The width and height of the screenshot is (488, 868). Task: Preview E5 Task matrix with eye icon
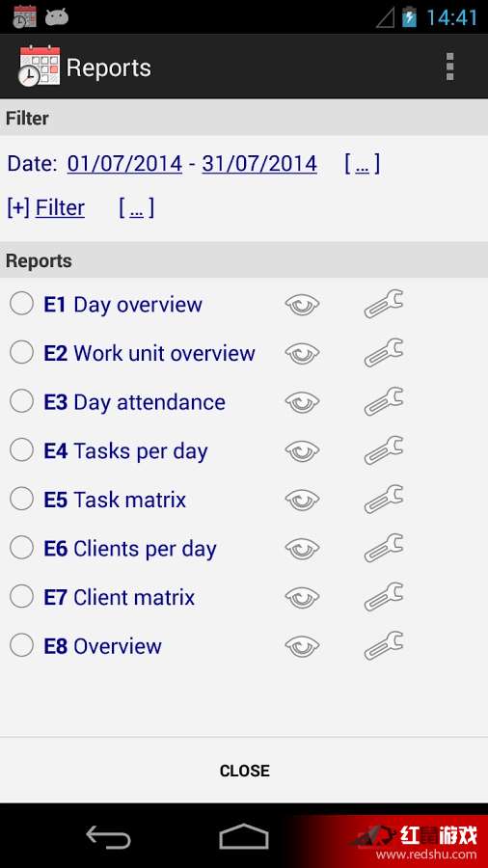[302, 500]
